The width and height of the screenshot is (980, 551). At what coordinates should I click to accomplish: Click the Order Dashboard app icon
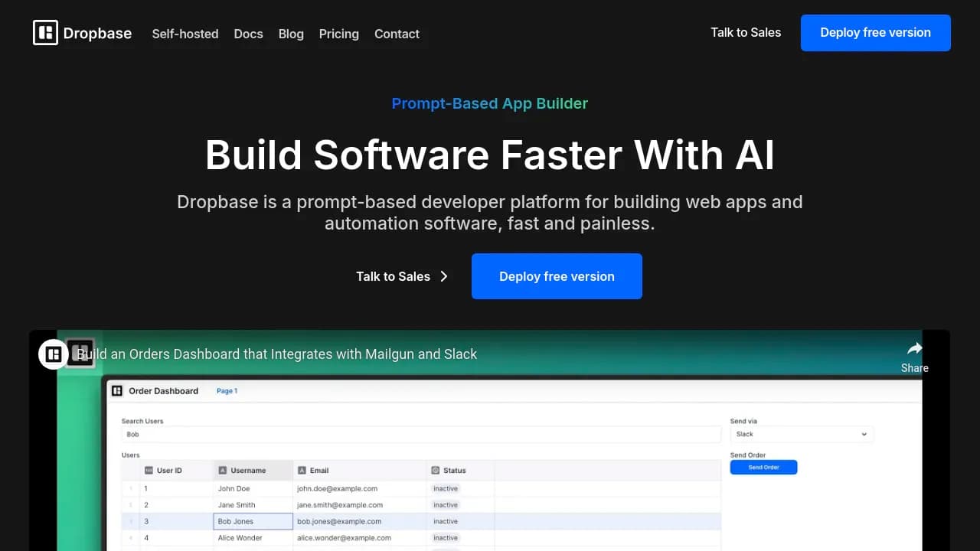[x=117, y=391]
